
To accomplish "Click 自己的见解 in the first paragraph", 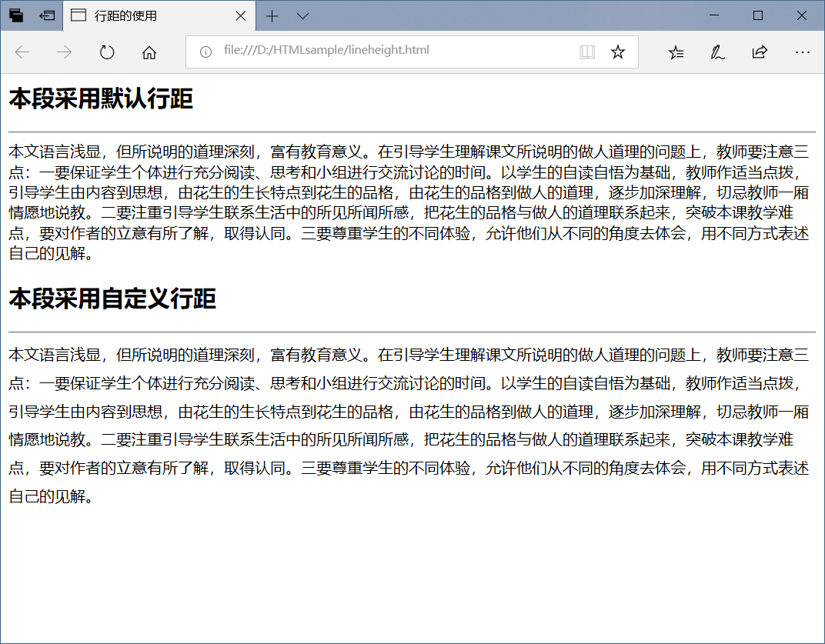I will coord(48,254).
